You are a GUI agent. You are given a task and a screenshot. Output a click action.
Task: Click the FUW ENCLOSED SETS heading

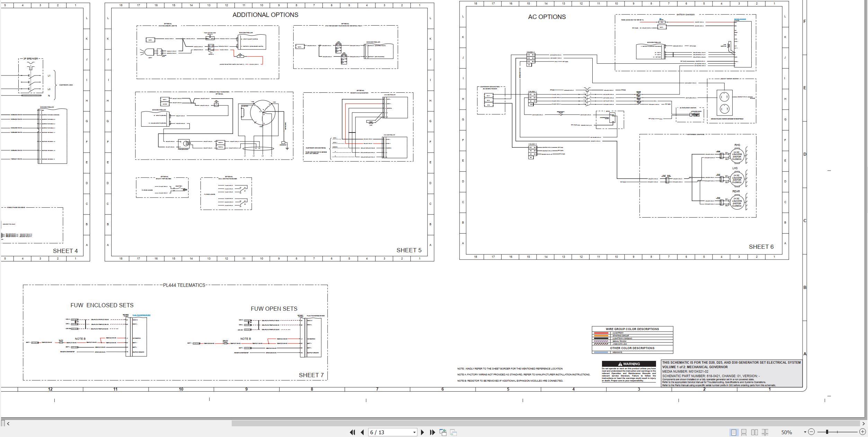(102, 305)
